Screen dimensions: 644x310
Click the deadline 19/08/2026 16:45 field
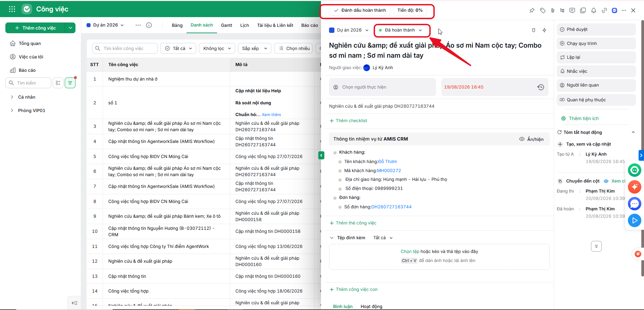495,87
